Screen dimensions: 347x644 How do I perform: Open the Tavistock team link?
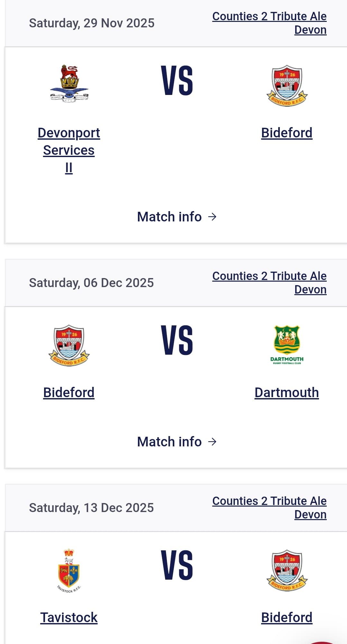click(x=69, y=618)
